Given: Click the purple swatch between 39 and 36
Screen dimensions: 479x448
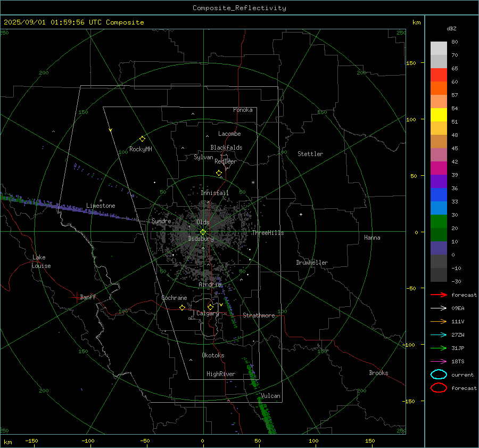Looking at the screenshot, I should (x=439, y=181).
